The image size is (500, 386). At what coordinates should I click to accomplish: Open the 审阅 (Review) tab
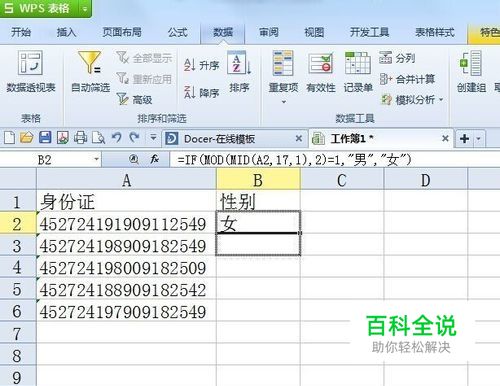269,32
